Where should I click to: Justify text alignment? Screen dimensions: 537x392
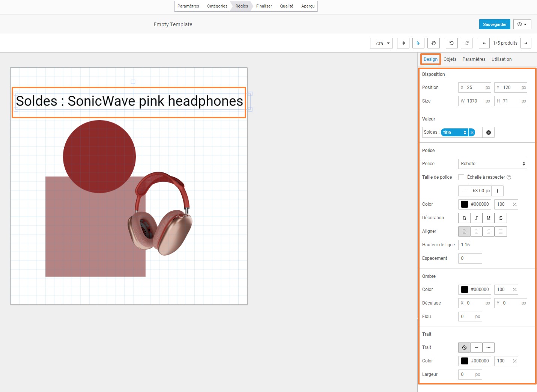pos(501,231)
